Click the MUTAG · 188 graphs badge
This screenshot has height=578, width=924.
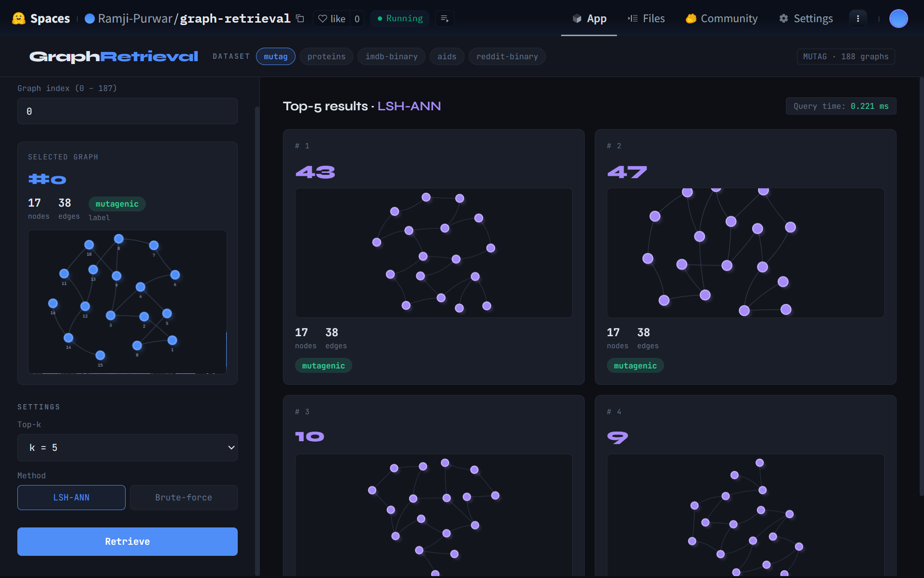846,56
